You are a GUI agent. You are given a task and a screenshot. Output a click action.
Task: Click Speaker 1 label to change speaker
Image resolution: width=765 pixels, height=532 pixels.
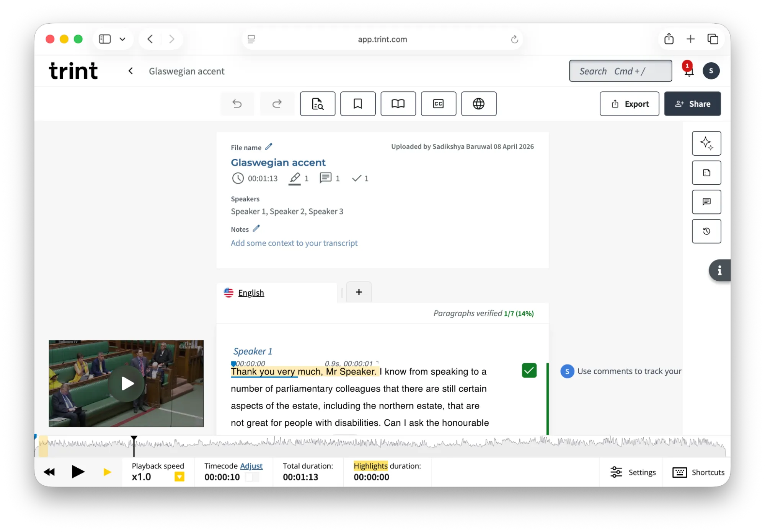(x=253, y=351)
